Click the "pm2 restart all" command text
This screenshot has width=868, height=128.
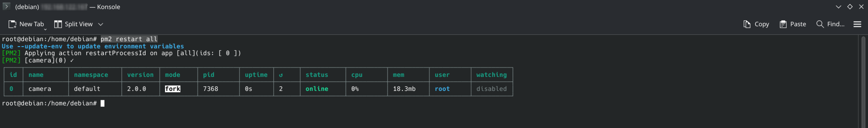[129, 39]
